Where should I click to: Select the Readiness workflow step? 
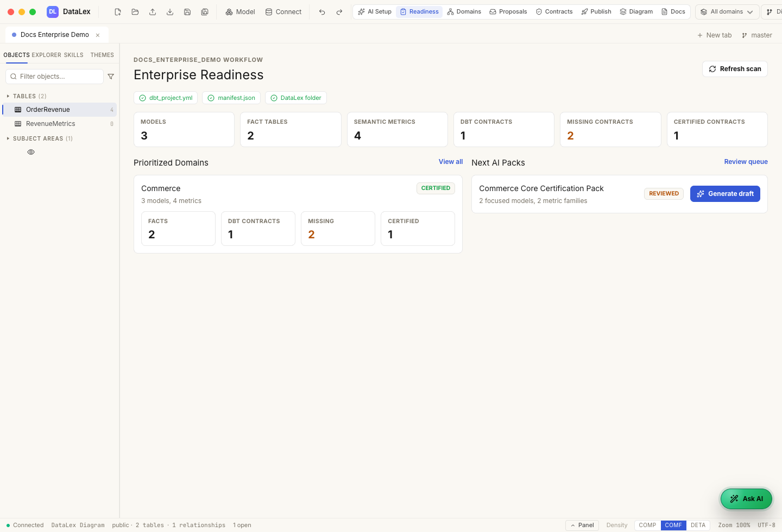419,11
